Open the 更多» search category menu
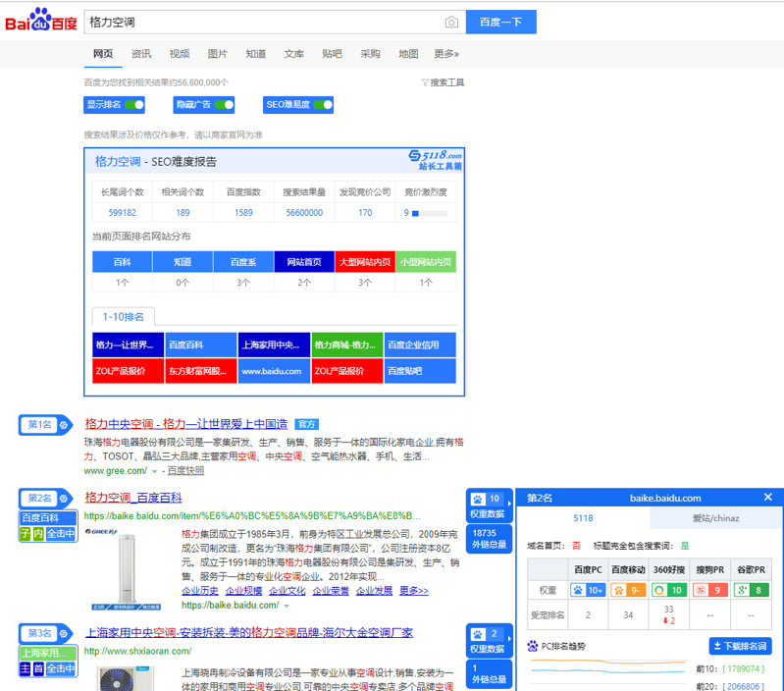Image resolution: width=784 pixels, height=691 pixels. point(446,54)
